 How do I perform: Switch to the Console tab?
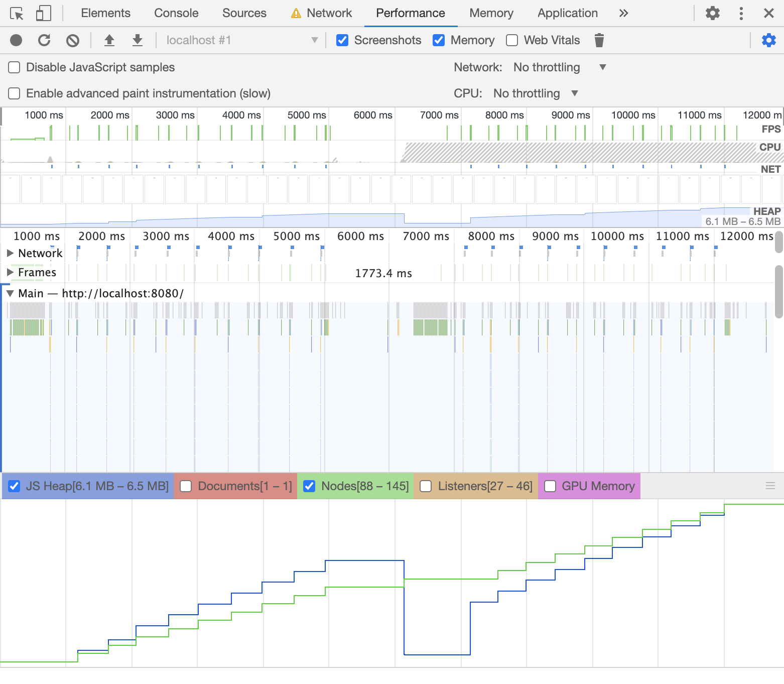(x=176, y=13)
